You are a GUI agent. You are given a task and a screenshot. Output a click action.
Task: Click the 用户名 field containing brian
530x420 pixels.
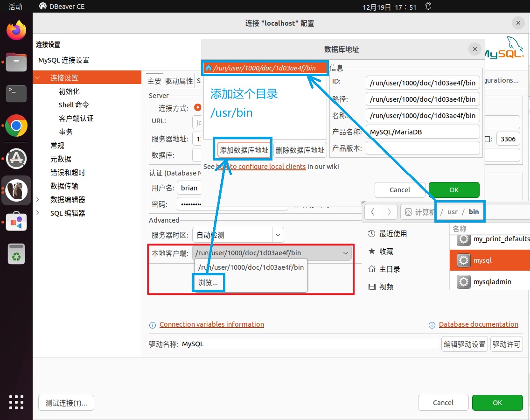tap(189, 188)
